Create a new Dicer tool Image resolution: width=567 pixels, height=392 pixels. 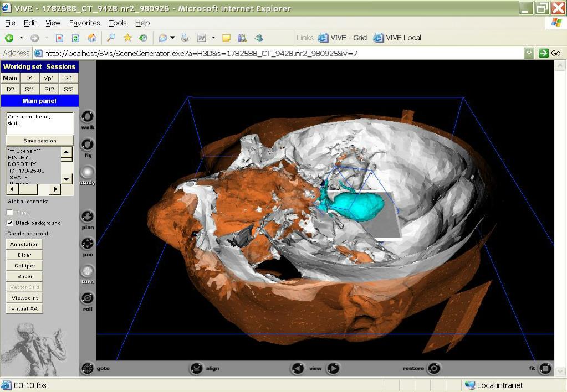(x=24, y=255)
